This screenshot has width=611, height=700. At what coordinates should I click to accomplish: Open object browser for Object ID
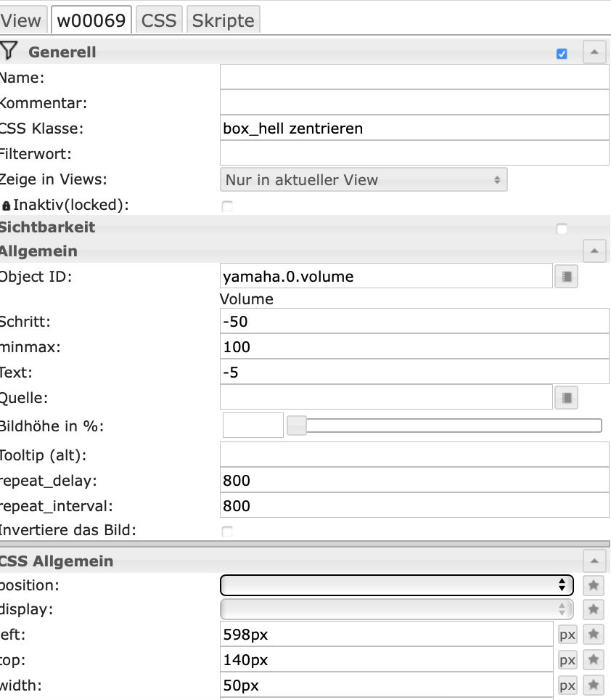[x=567, y=276]
